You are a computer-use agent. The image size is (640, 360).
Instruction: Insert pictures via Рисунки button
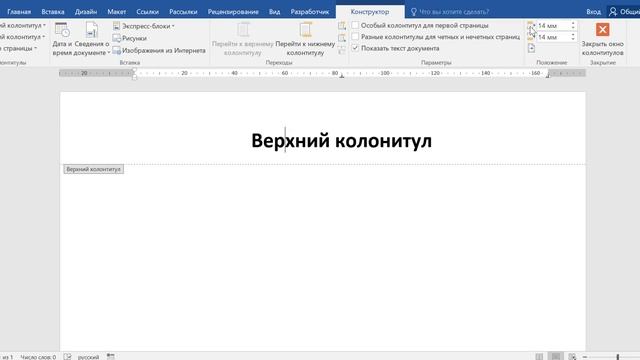pyautogui.click(x=130, y=38)
